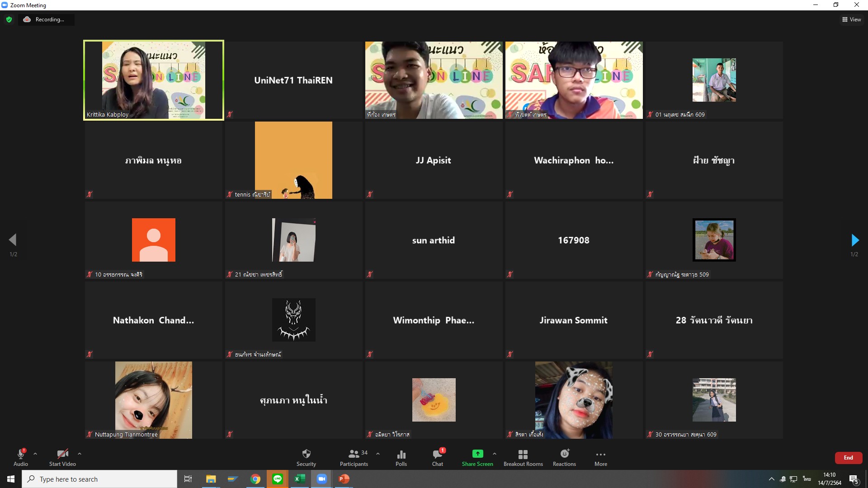868x488 pixels.
Task: Click the Recording indicator
Action: (x=46, y=19)
